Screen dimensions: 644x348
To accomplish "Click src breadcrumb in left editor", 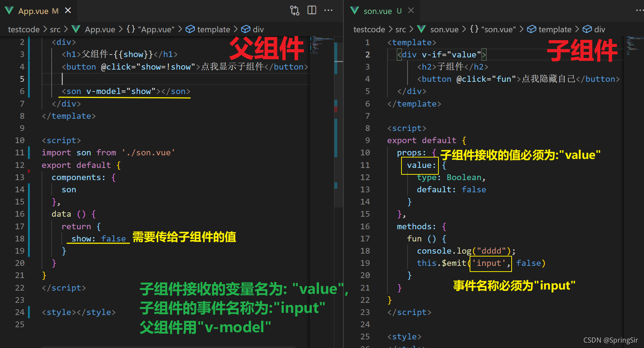I will pyautogui.click(x=55, y=29).
